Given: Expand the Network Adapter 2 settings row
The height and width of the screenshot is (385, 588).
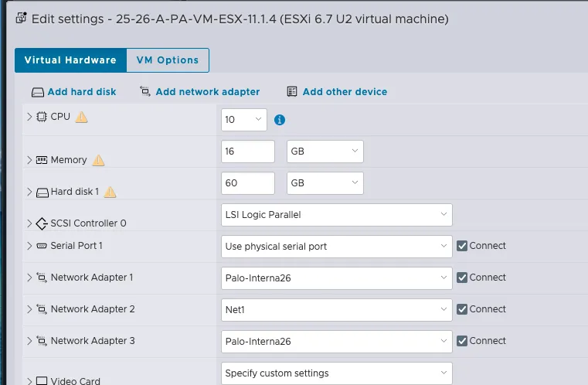Looking at the screenshot, I should pos(29,309).
